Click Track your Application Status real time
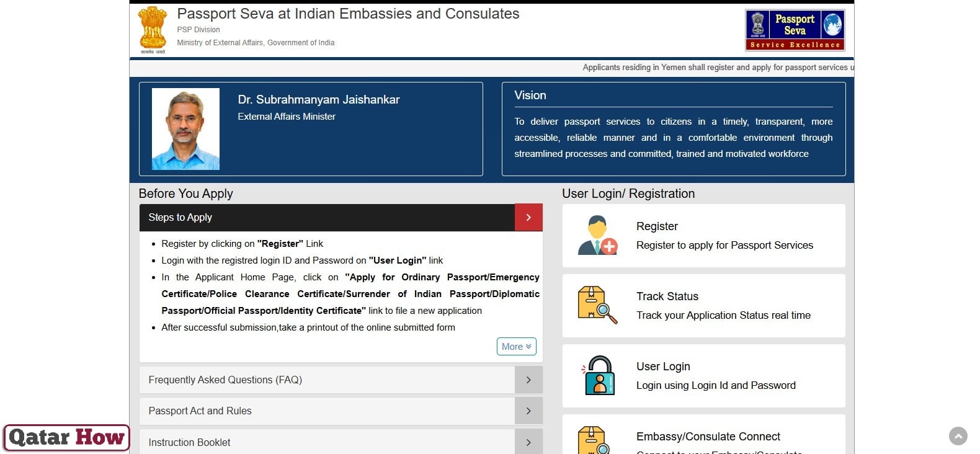The height and width of the screenshot is (454, 980). pos(723,316)
